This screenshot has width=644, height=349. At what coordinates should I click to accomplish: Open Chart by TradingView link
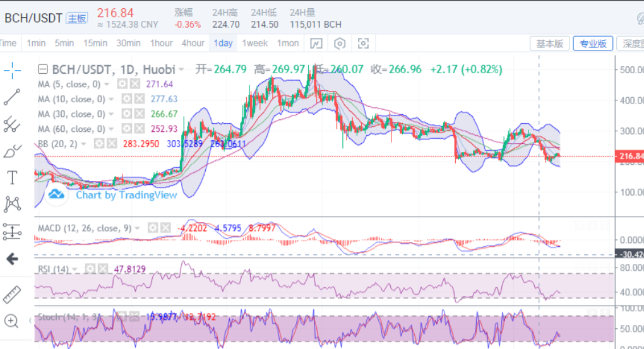[x=126, y=195]
